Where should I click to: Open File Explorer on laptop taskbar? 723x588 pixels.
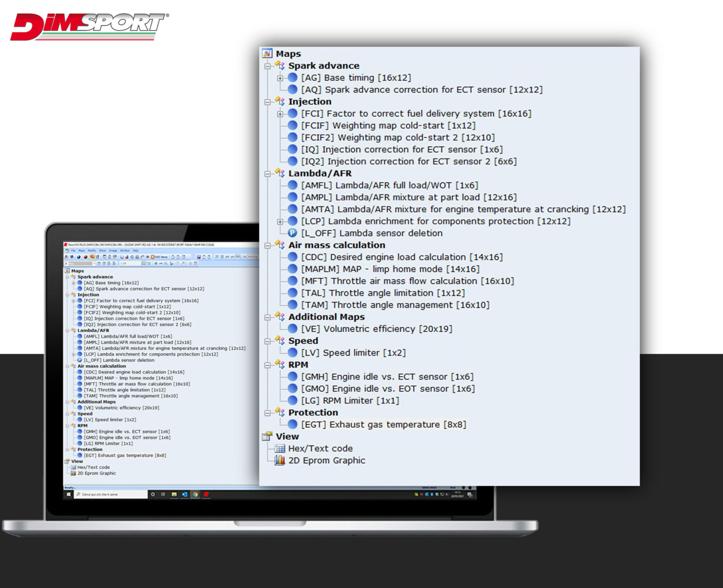click(x=174, y=495)
